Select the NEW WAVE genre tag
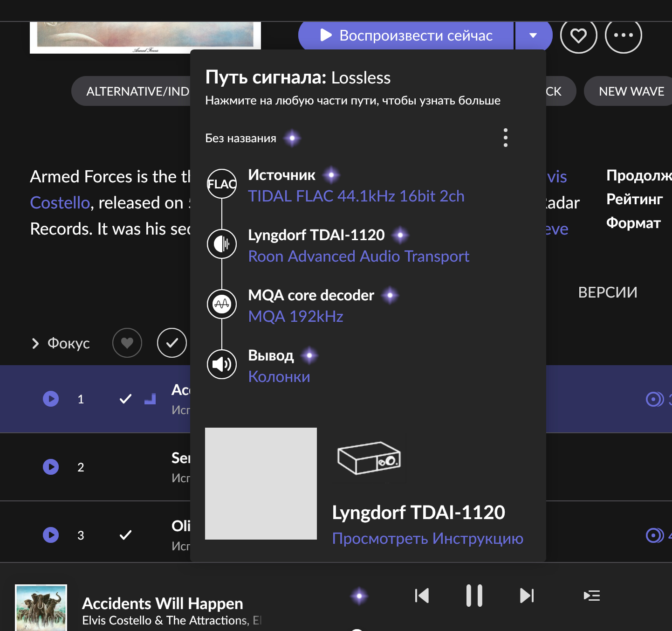 [631, 91]
